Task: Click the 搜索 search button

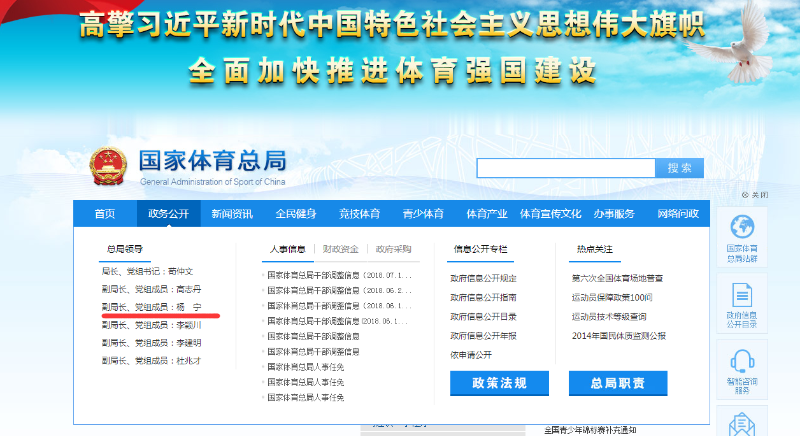Action: coord(680,168)
